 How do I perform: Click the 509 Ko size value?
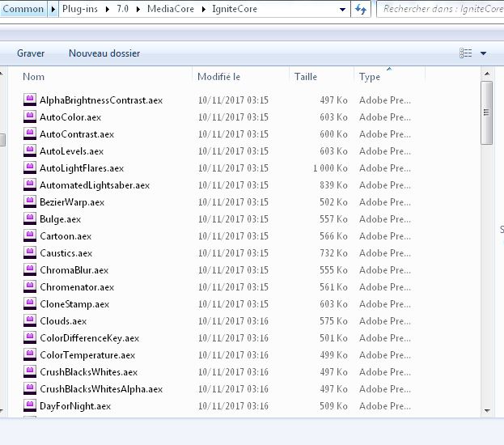(333, 406)
